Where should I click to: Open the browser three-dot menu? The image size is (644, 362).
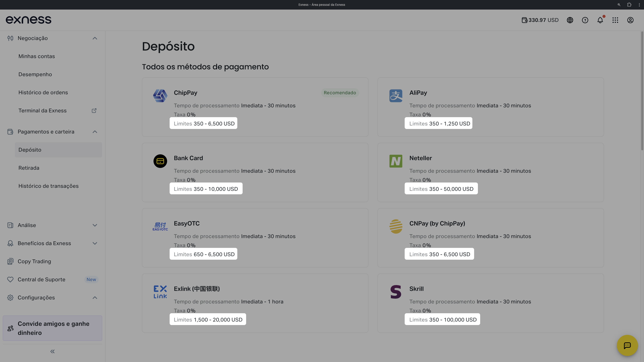[639, 5]
